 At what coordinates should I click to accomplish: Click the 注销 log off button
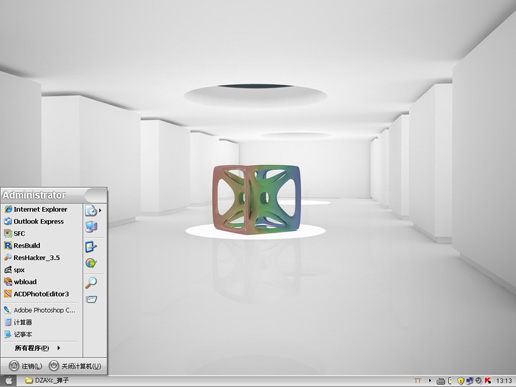point(26,366)
